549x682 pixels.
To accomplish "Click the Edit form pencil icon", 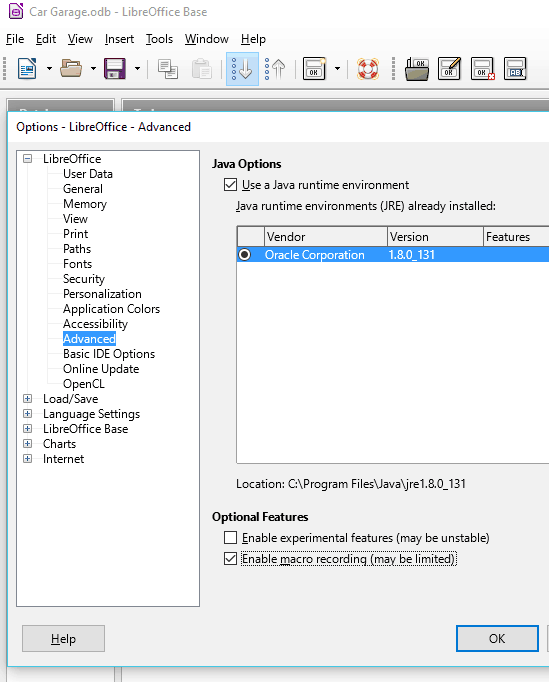I will click(449, 69).
